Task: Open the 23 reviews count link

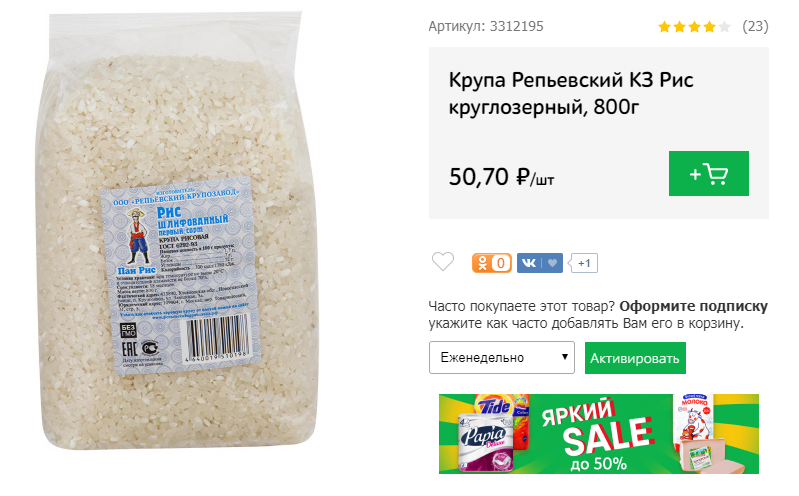Action: [x=755, y=26]
